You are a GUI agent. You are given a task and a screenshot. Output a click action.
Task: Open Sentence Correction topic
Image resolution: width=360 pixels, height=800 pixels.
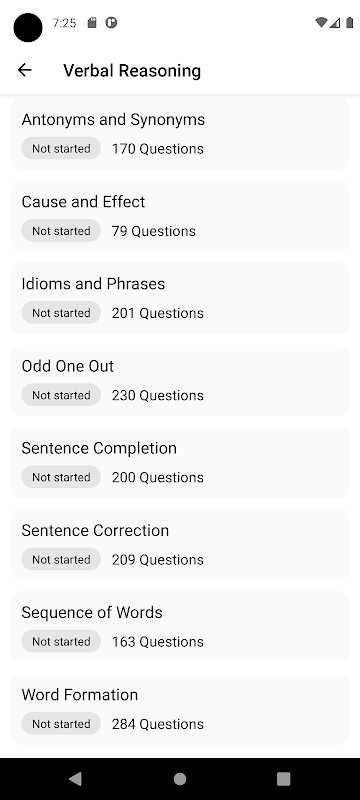[x=180, y=544]
